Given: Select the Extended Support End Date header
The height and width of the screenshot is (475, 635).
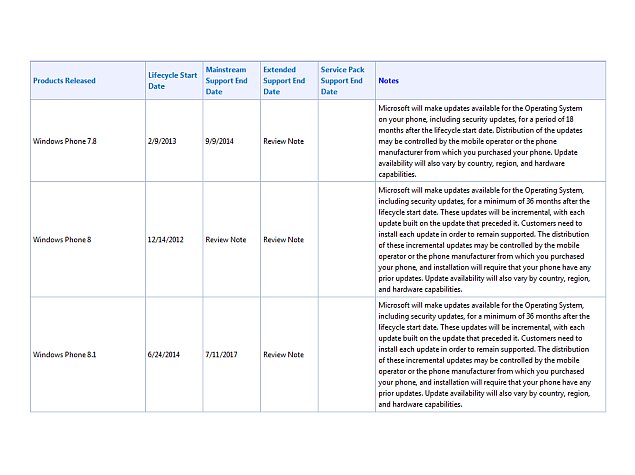Looking at the screenshot, I should [x=284, y=81].
